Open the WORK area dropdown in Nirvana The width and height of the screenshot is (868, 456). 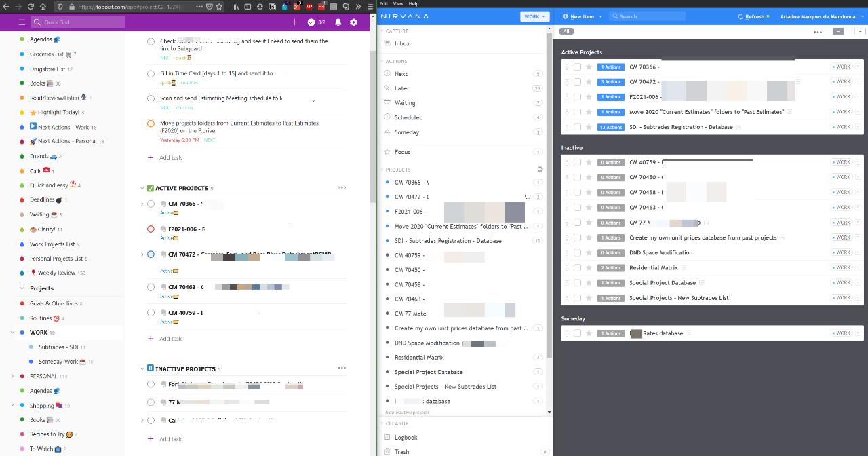pyautogui.click(x=534, y=16)
